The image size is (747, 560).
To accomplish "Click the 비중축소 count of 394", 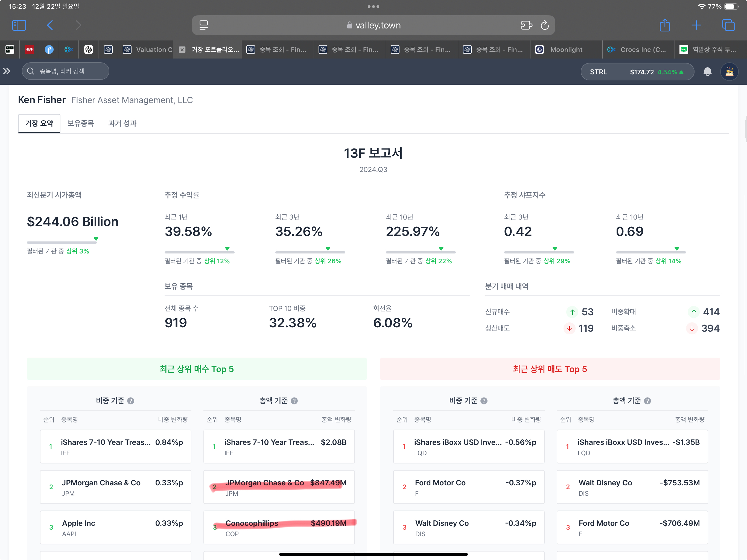I will [x=711, y=328].
